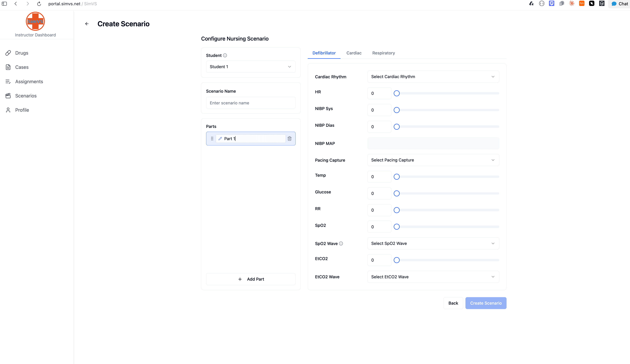Go to Scenarios in the sidebar
This screenshot has height=364, width=630.
(26, 96)
